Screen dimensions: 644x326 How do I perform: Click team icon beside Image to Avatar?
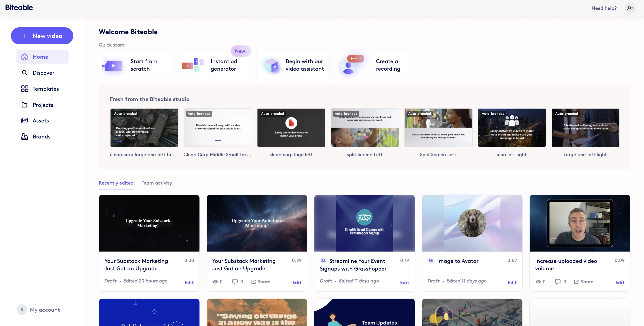click(x=431, y=261)
